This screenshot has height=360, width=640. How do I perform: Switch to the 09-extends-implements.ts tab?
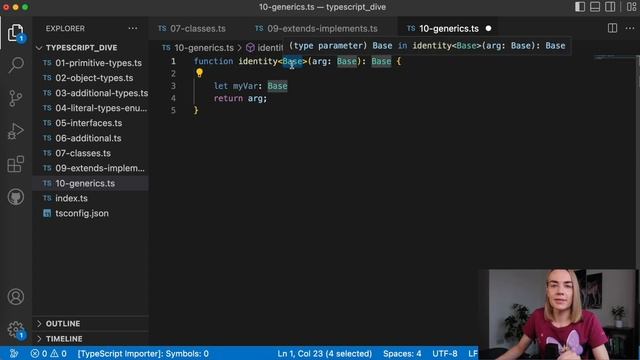(x=316, y=29)
